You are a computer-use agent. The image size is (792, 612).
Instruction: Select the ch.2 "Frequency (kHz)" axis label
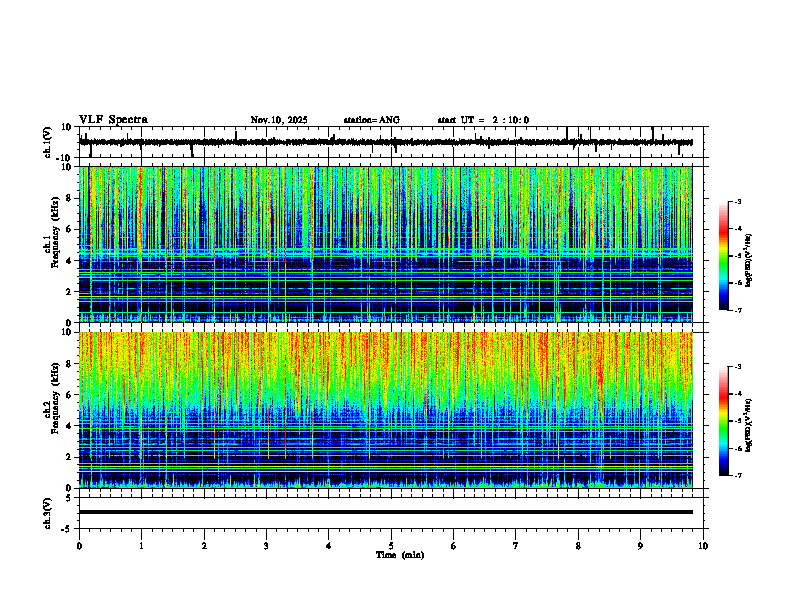pos(55,398)
